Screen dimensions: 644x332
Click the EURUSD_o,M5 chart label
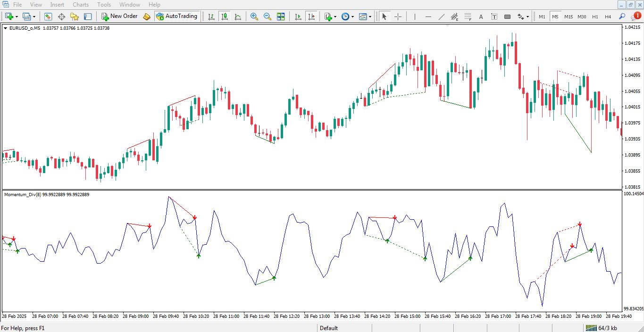coord(25,28)
